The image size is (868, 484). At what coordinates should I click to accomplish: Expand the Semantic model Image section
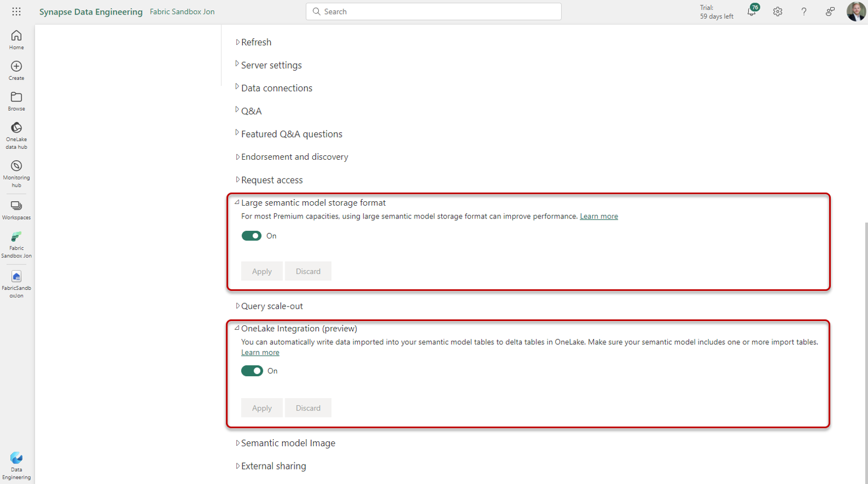click(285, 443)
